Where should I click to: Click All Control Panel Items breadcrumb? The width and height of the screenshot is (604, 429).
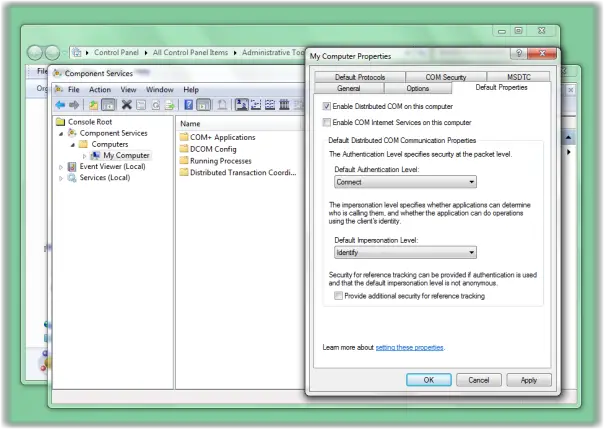point(190,52)
